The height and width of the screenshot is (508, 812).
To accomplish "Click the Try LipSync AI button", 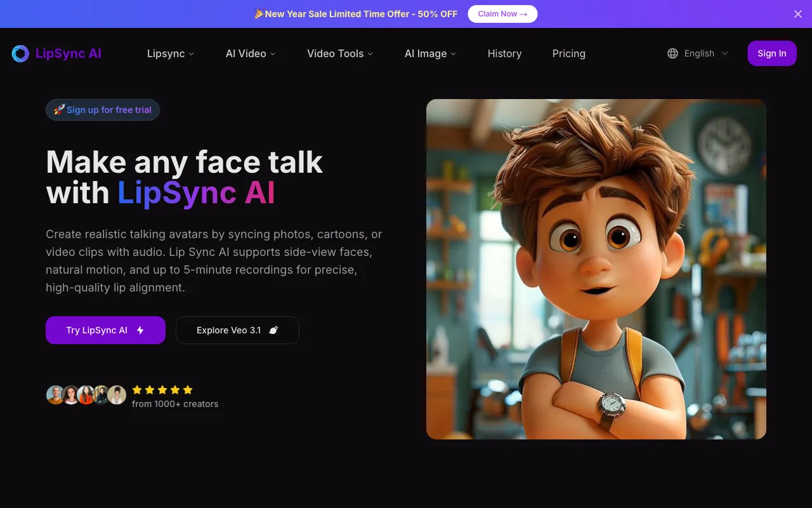I will pyautogui.click(x=105, y=330).
